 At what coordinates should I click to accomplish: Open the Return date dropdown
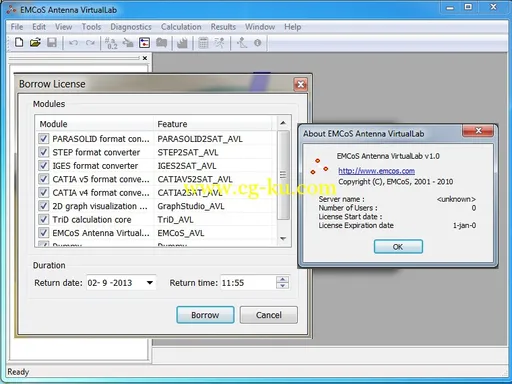150,283
